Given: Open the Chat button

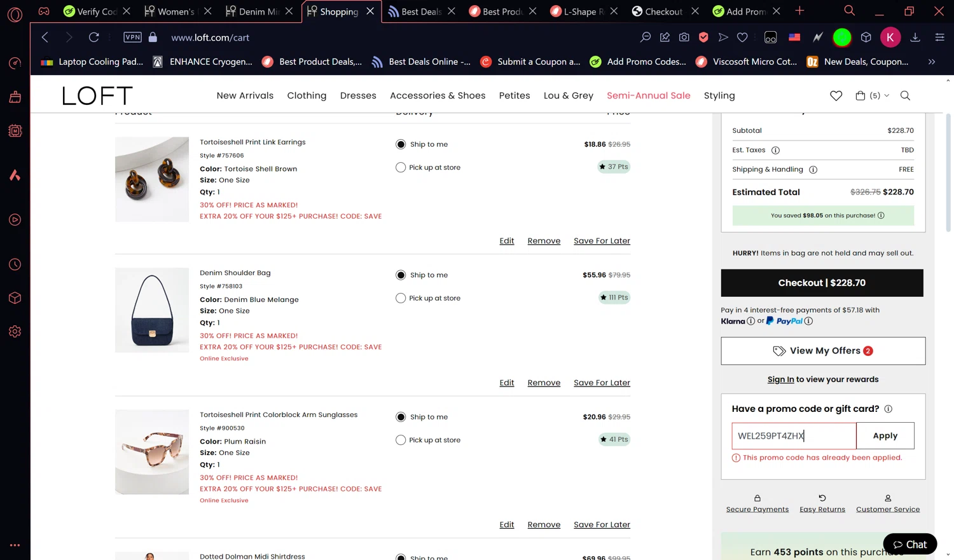Looking at the screenshot, I should point(910,545).
